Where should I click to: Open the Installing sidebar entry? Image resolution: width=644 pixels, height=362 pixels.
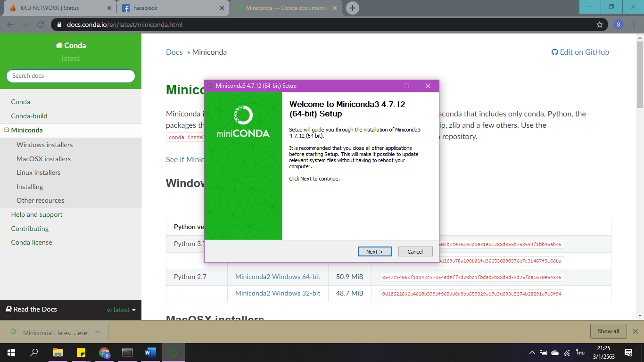pyautogui.click(x=30, y=187)
